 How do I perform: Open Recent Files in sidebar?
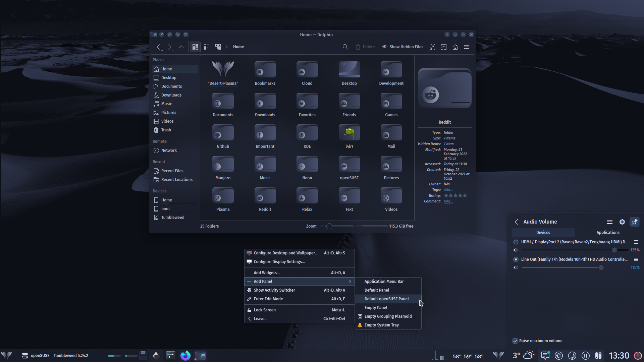[175, 171]
